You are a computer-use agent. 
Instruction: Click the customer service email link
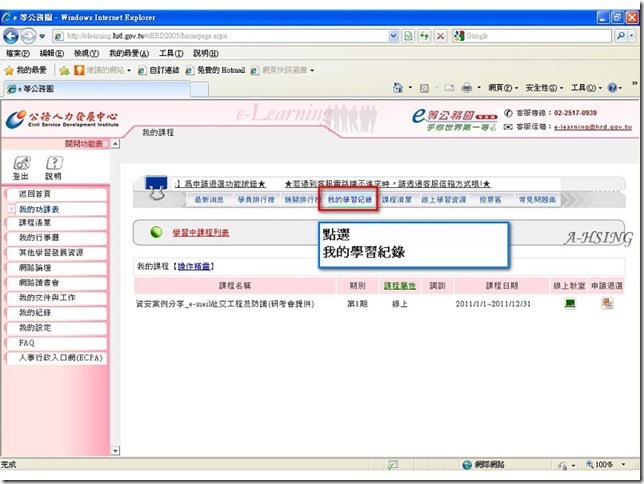593,127
